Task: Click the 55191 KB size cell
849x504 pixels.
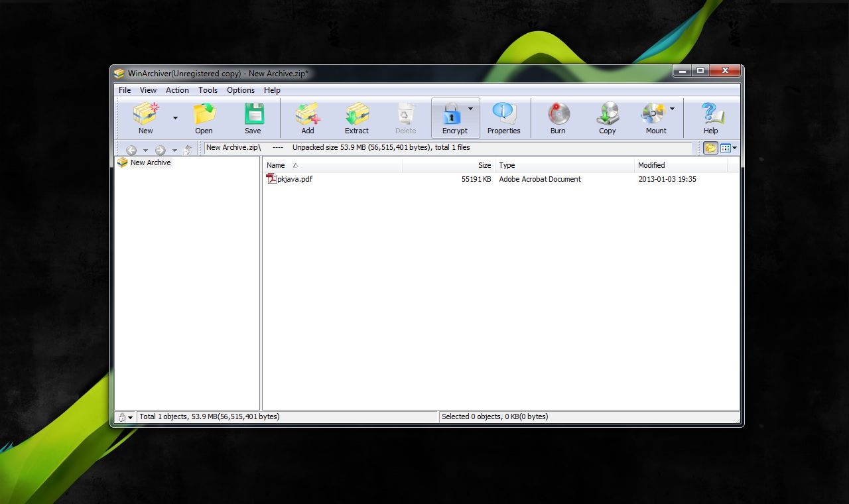Action: (476, 179)
